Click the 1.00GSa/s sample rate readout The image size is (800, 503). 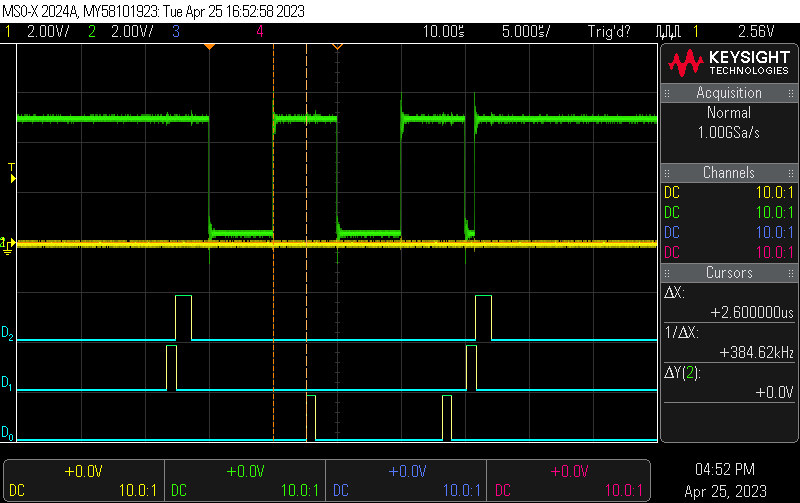[x=729, y=133]
